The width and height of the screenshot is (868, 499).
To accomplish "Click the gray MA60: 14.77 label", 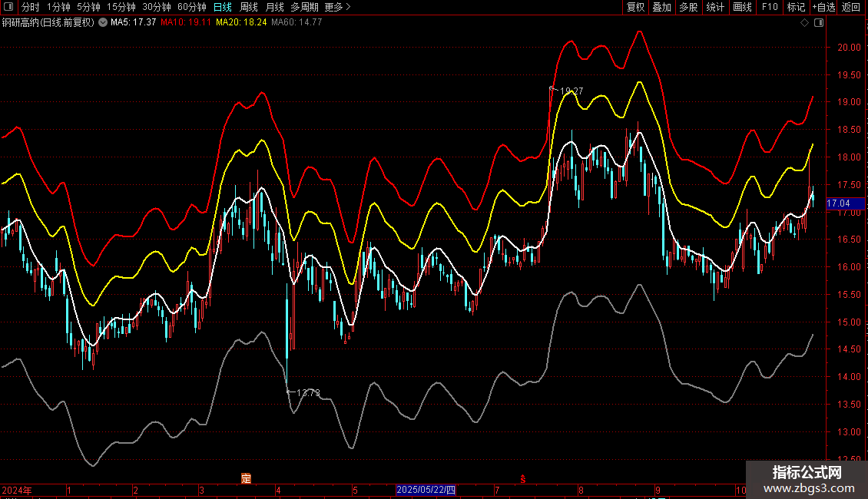I will [297, 22].
